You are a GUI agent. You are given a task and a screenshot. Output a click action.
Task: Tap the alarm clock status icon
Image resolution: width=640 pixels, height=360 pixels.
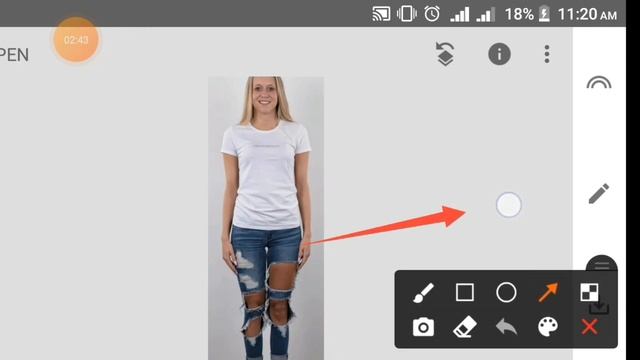[x=432, y=14]
